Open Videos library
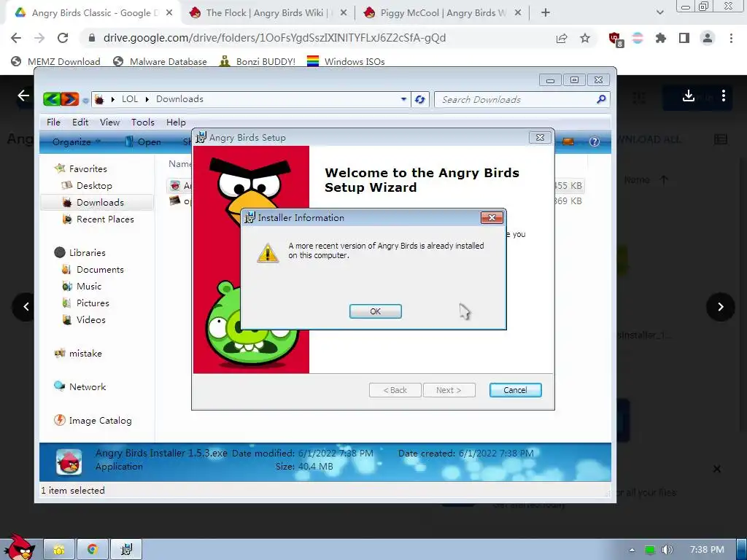The image size is (747, 560). point(84,319)
